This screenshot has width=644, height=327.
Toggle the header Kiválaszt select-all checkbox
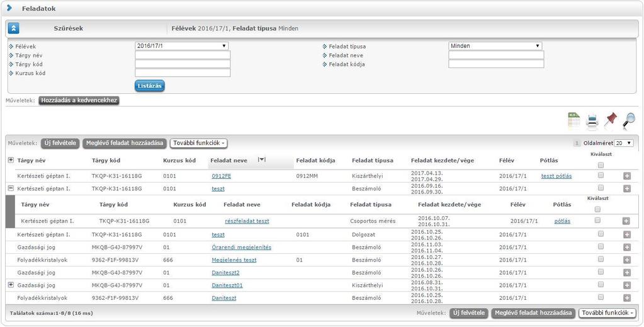click(x=601, y=165)
